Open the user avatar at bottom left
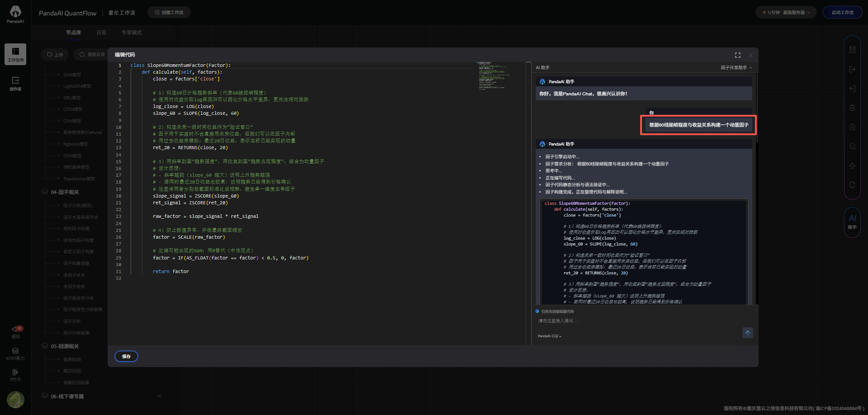The width and height of the screenshot is (868, 415). click(x=15, y=400)
